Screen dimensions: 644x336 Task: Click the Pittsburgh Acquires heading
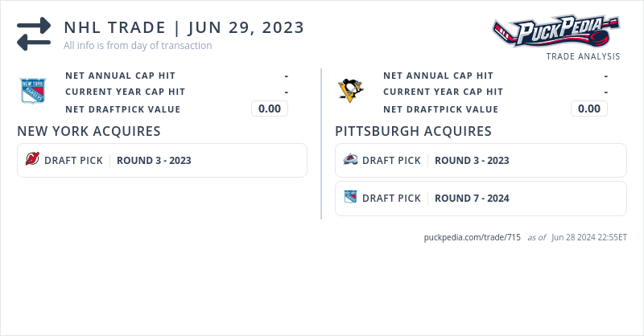point(413,131)
